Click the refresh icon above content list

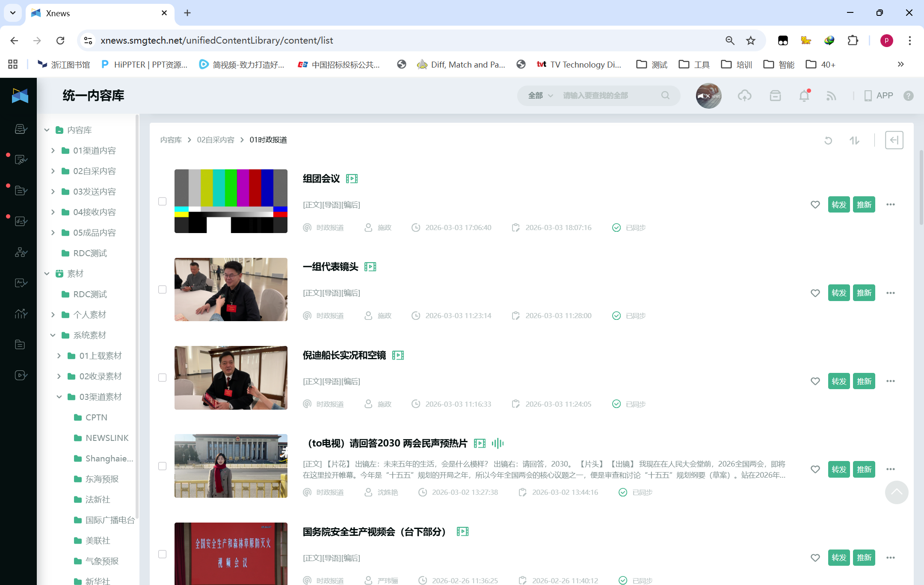[x=828, y=140]
